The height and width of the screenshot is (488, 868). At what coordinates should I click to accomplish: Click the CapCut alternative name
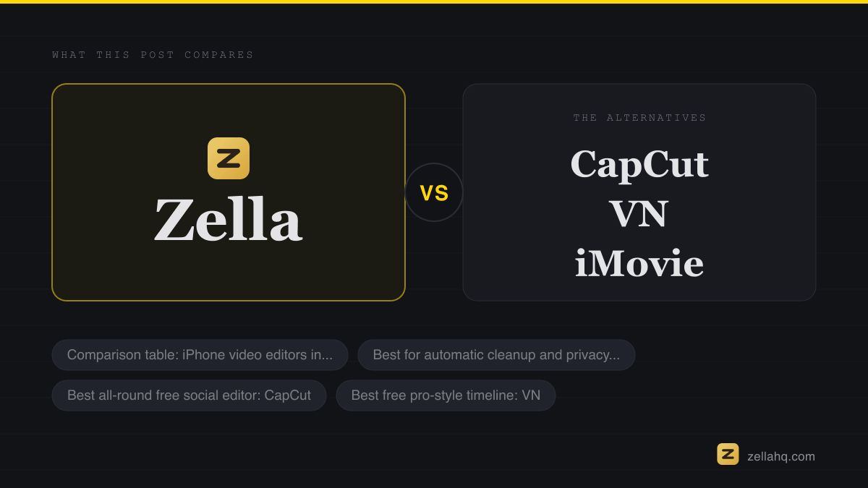tap(639, 165)
